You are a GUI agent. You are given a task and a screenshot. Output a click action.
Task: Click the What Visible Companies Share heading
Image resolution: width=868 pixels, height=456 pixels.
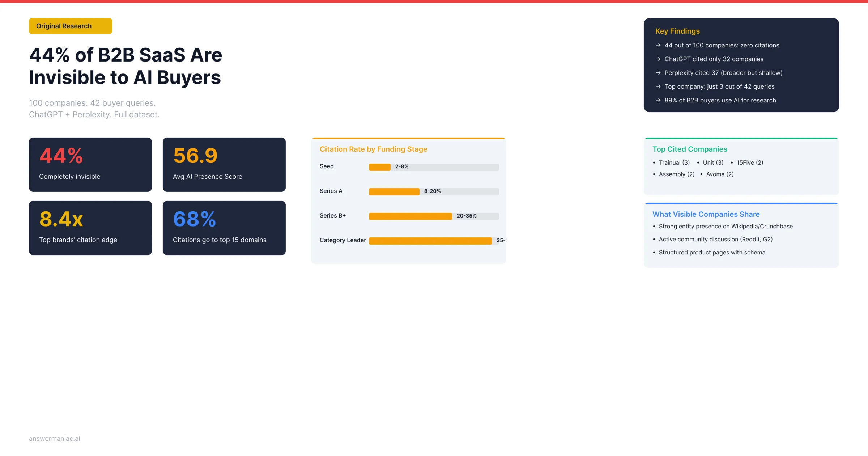tap(706, 214)
